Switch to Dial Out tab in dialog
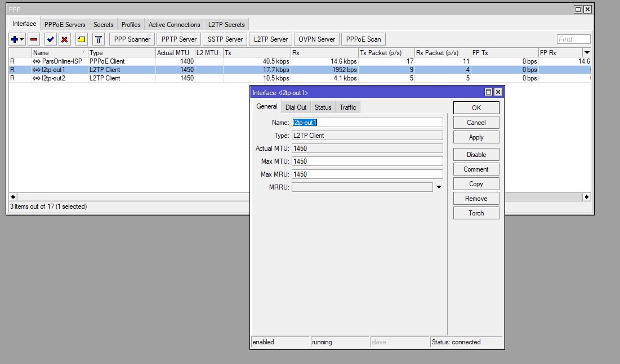This screenshot has width=620, height=364. (296, 107)
